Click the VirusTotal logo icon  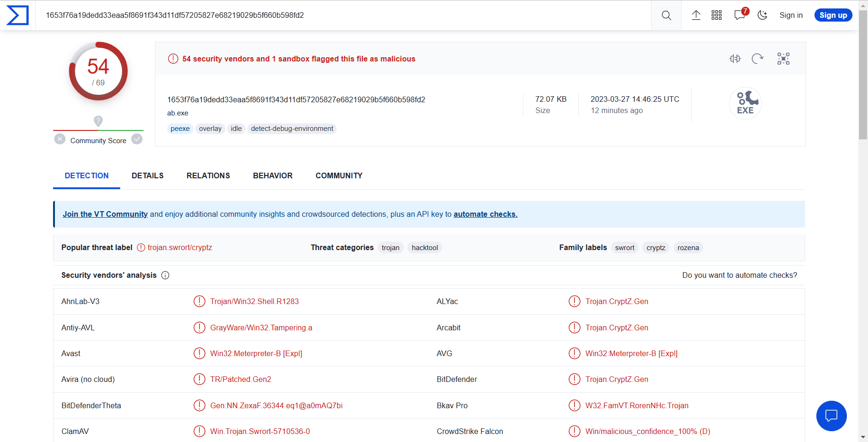(x=17, y=15)
